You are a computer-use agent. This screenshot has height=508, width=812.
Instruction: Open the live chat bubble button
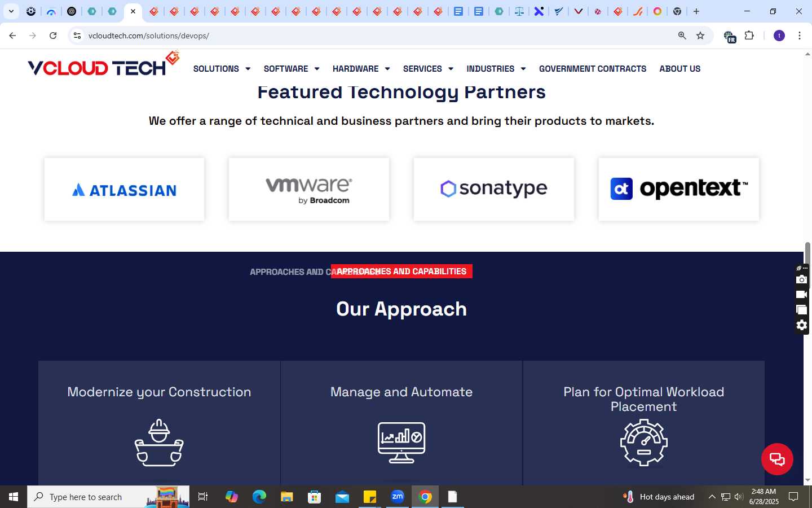point(777,459)
